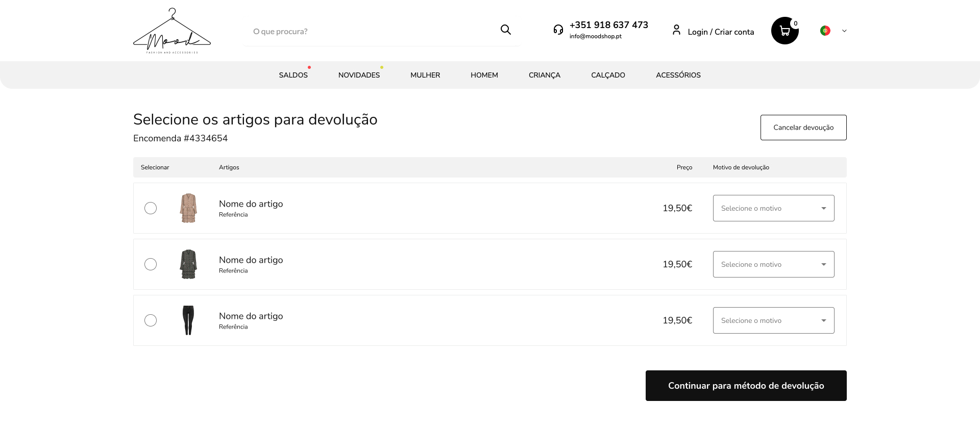
Task: Click the 'Preço' column header
Action: [684, 167]
